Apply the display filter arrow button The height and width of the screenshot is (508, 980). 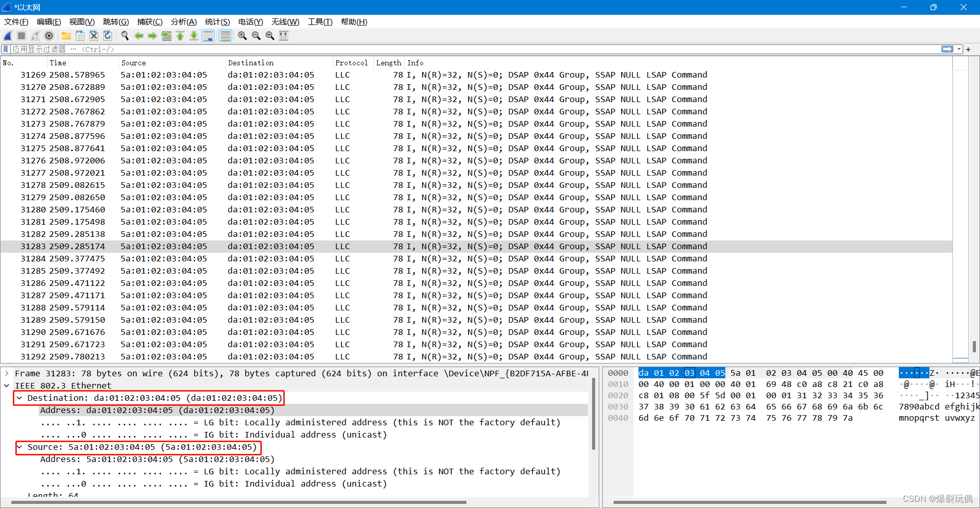click(x=947, y=50)
